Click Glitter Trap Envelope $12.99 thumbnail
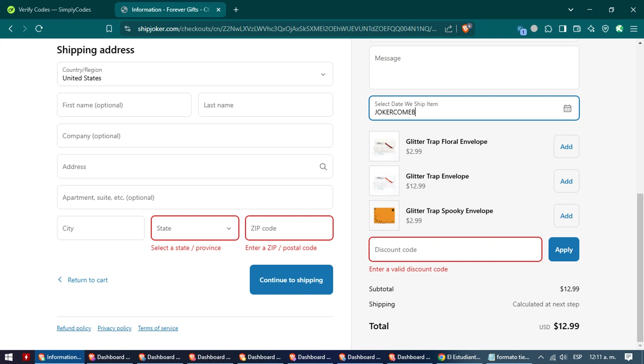 click(x=384, y=181)
